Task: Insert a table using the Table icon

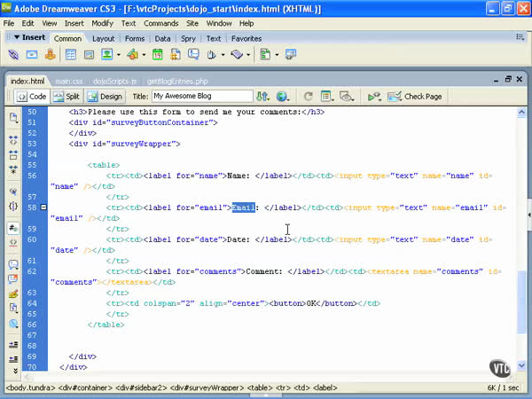Action: point(71,55)
